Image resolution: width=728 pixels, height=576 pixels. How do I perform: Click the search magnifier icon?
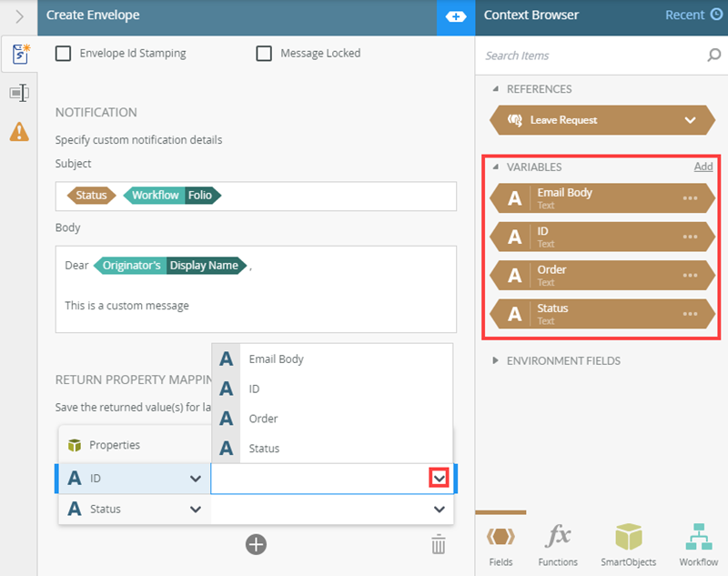pyautogui.click(x=713, y=56)
